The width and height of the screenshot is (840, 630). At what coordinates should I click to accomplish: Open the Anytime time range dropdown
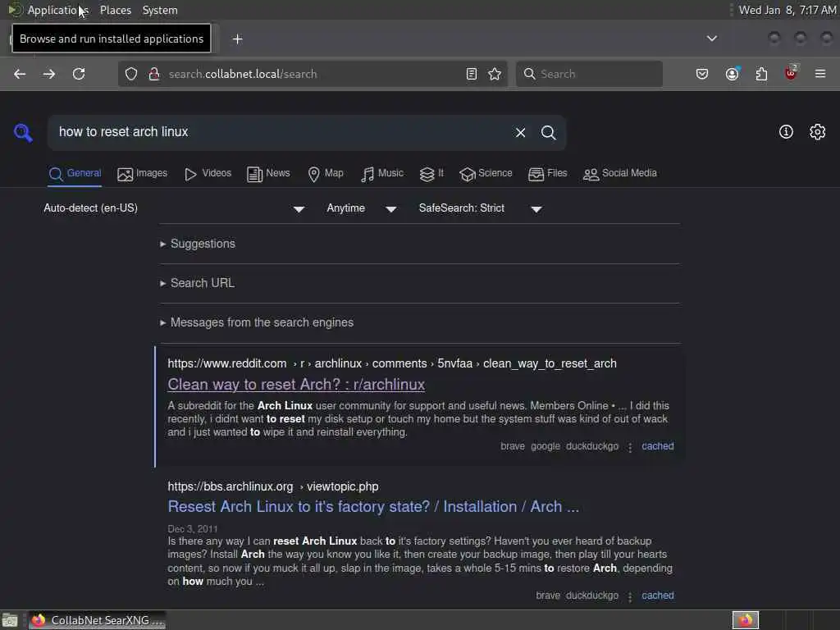(x=362, y=208)
